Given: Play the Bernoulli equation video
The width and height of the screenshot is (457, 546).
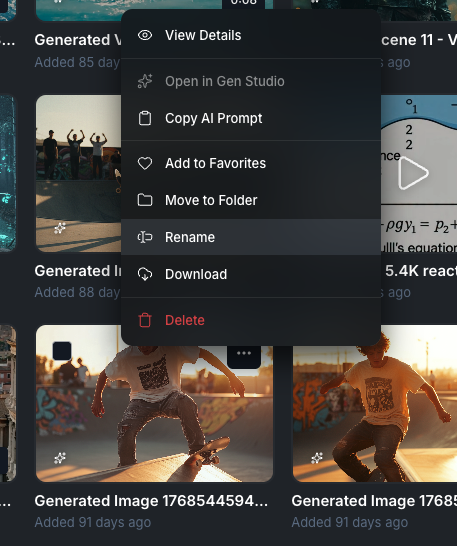Looking at the screenshot, I should click(413, 173).
